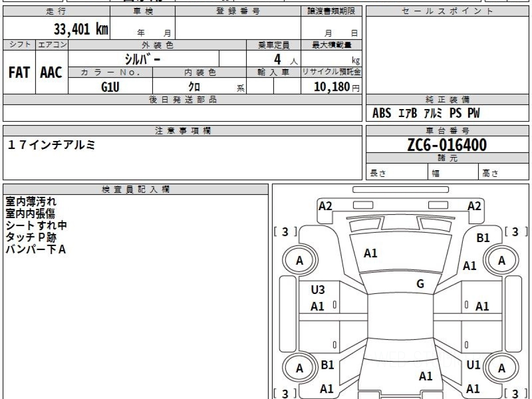Click the タッチP跡 inspector note
Screen dimensions: 532x399
coord(31,238)
